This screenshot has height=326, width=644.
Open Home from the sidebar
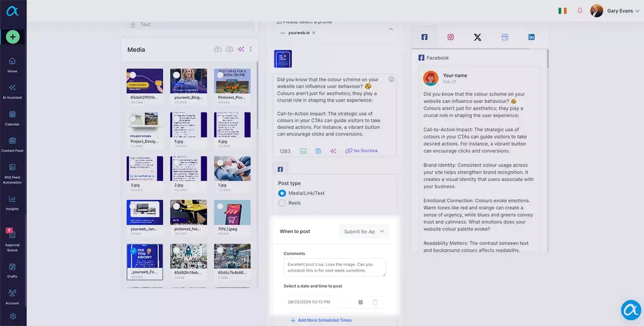click(12, 65)
